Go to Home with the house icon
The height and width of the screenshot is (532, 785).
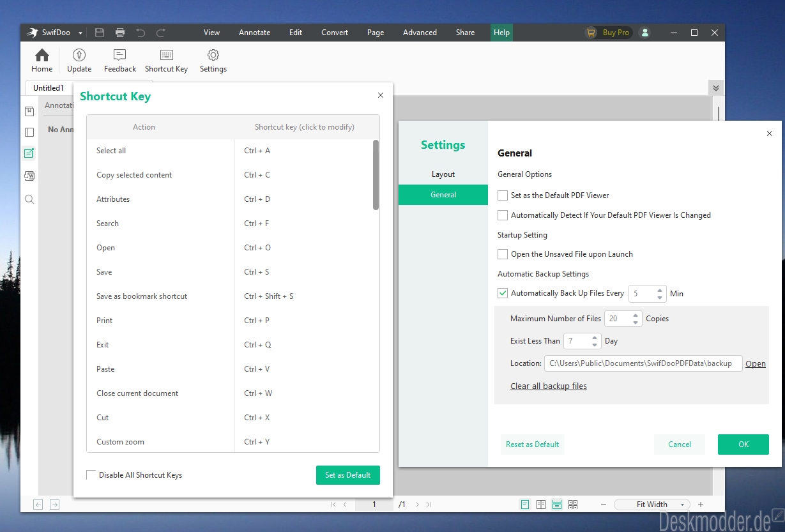pyautogui.click(x=42, y=56)
